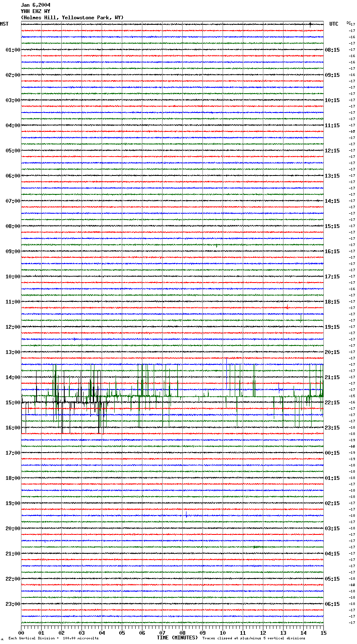Click the "21:15" UTC time label
357x644 pixels.
[x=332, y=377]
